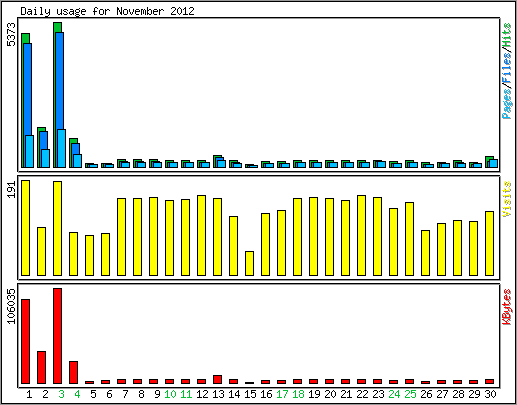The height and width of the screenshot is (405, 517).
Task: Click the red KBytes bar for day 3
Action: (x=57, y=336)
